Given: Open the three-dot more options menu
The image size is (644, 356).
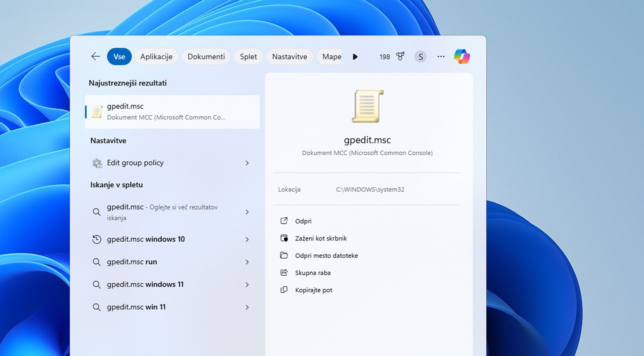Looking at the screenshot, I should 441,56.
